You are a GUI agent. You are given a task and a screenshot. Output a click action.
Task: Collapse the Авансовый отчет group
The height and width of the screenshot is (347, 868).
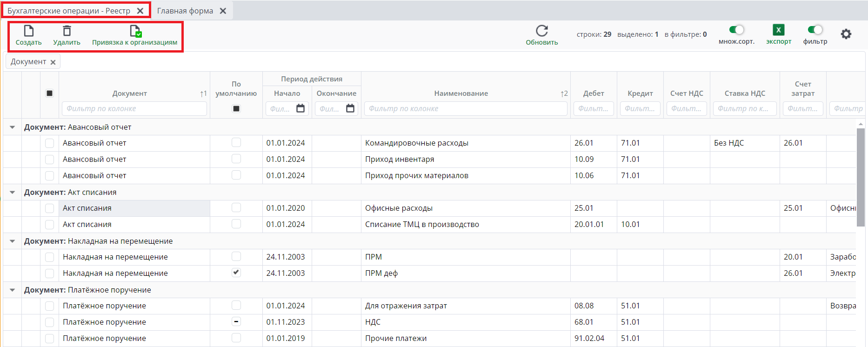point(13,127)
